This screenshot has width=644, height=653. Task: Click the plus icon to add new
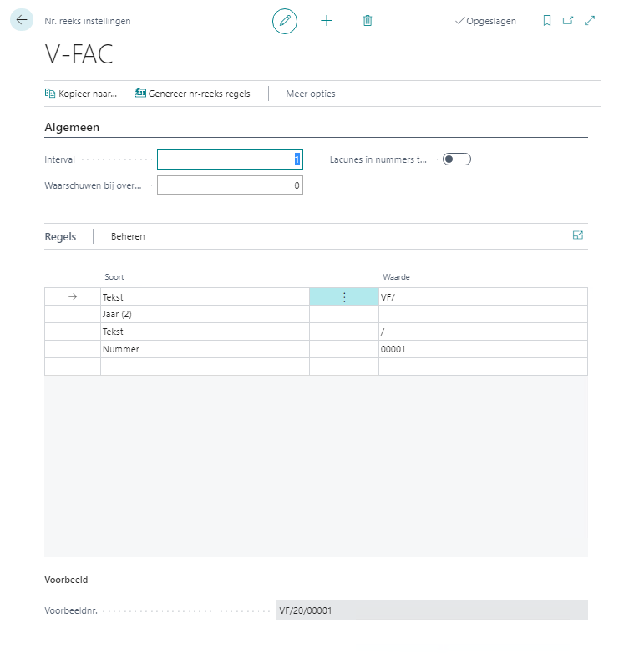click(327, 21)
